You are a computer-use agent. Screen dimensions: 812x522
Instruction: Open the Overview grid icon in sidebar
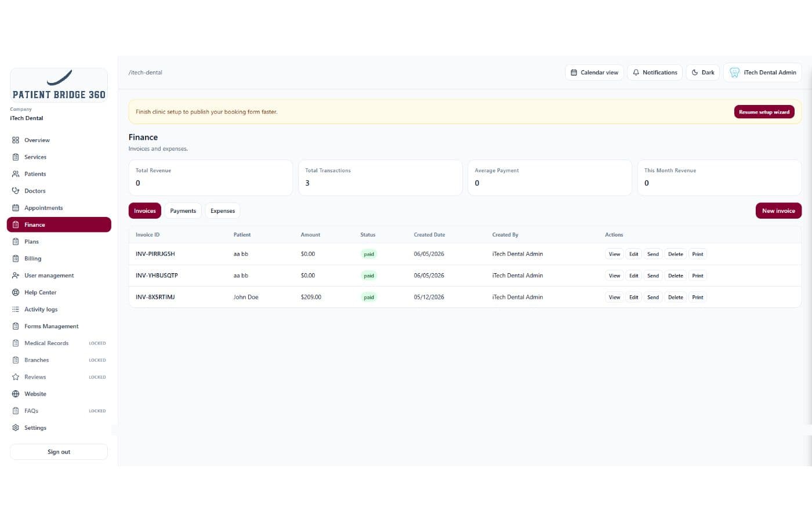pyautogui.click(x=16, y=140)
